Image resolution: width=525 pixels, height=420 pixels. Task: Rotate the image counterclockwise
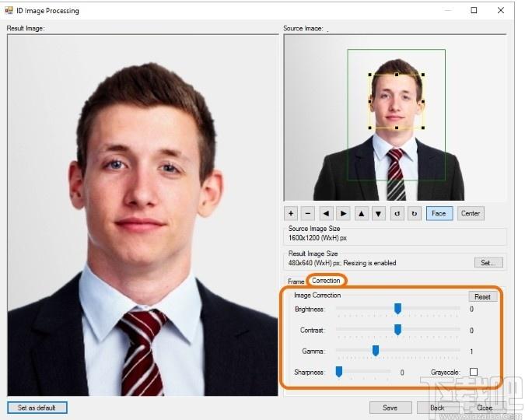(397, 213)
